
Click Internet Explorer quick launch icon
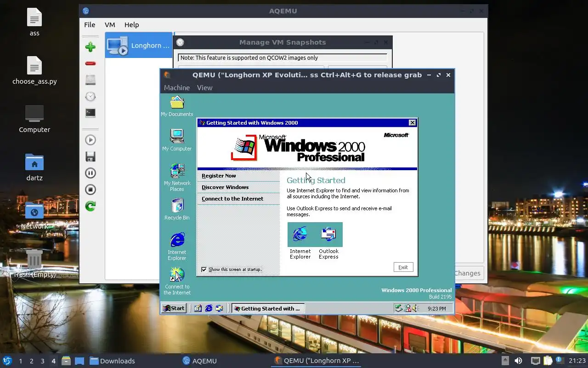209,308
